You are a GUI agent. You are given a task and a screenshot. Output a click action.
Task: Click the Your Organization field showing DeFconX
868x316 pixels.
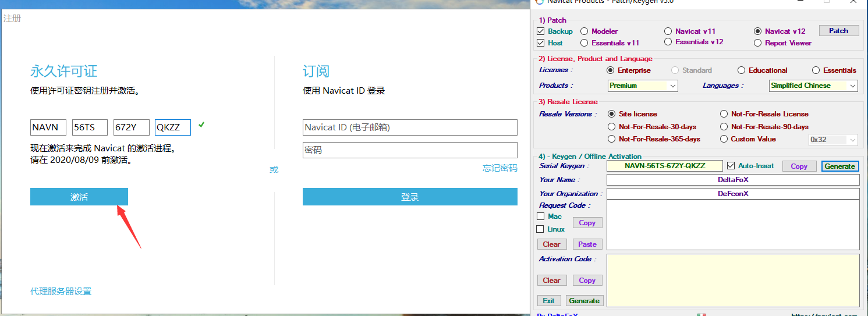click(x=733, y=194)
